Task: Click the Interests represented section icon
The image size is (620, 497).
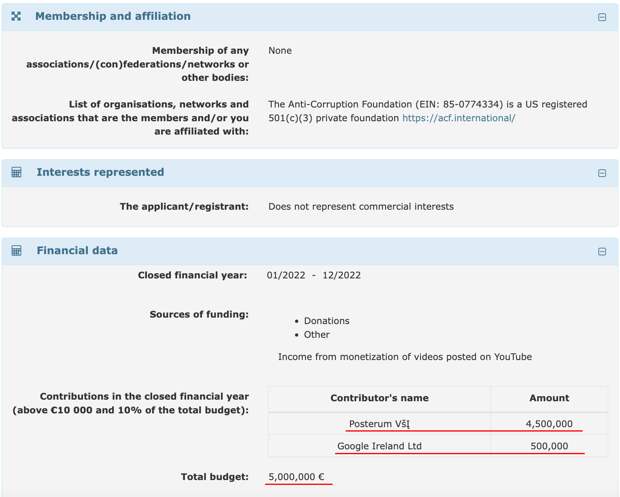Action: [x=16, y=172]
